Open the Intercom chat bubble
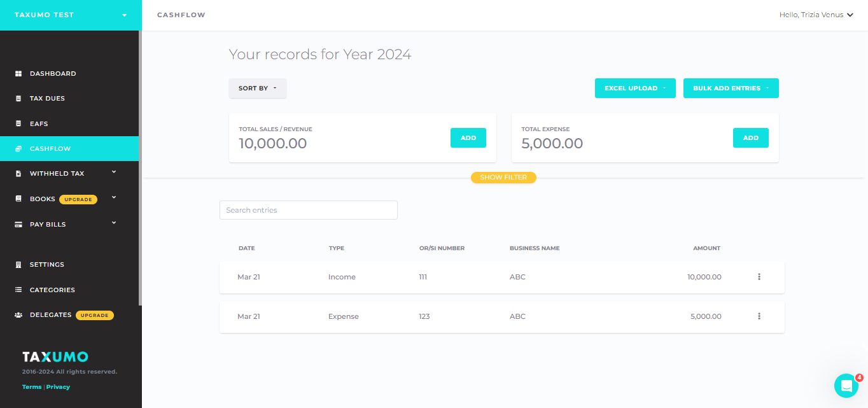 click(x=846, y=386)
